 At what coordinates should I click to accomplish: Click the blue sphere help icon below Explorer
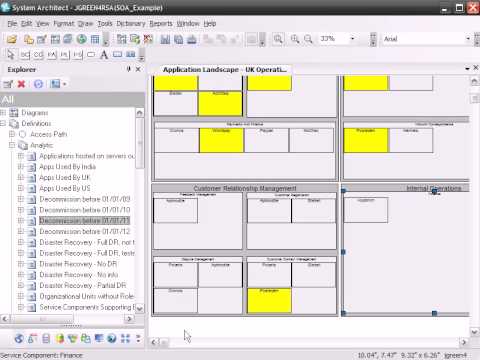[112, 339]
